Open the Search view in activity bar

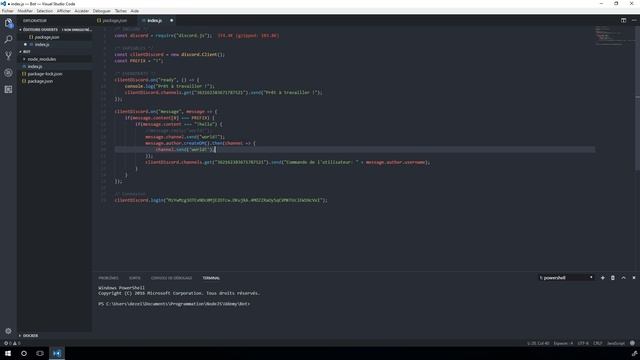[8, 40]
